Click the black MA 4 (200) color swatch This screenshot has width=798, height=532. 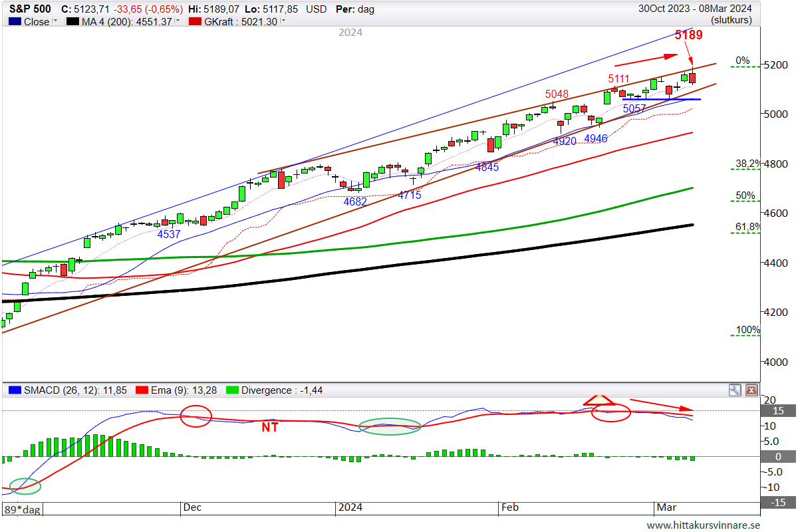73,21
